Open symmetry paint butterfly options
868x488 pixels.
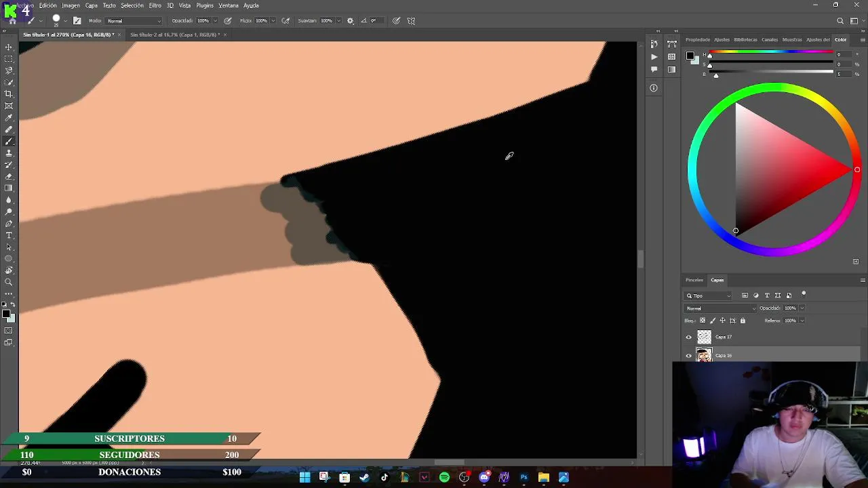(x=411, y=21)
